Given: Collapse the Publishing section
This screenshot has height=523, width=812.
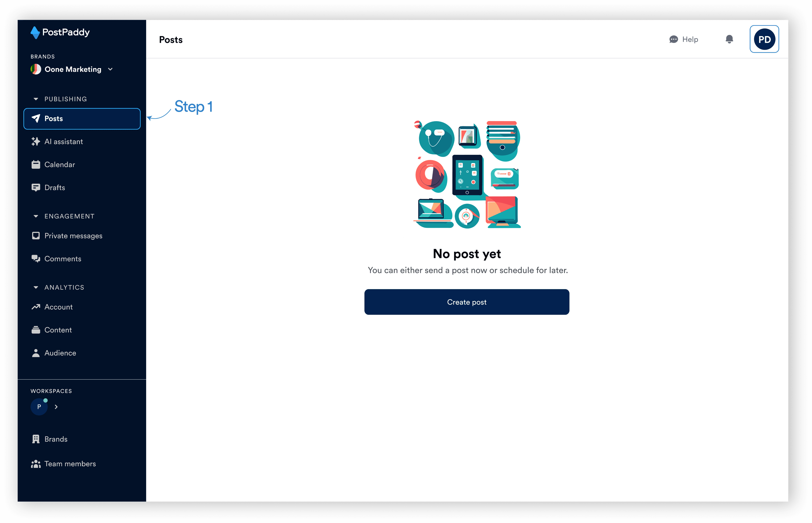Looking at the screenshot, I should pos(36,99).
